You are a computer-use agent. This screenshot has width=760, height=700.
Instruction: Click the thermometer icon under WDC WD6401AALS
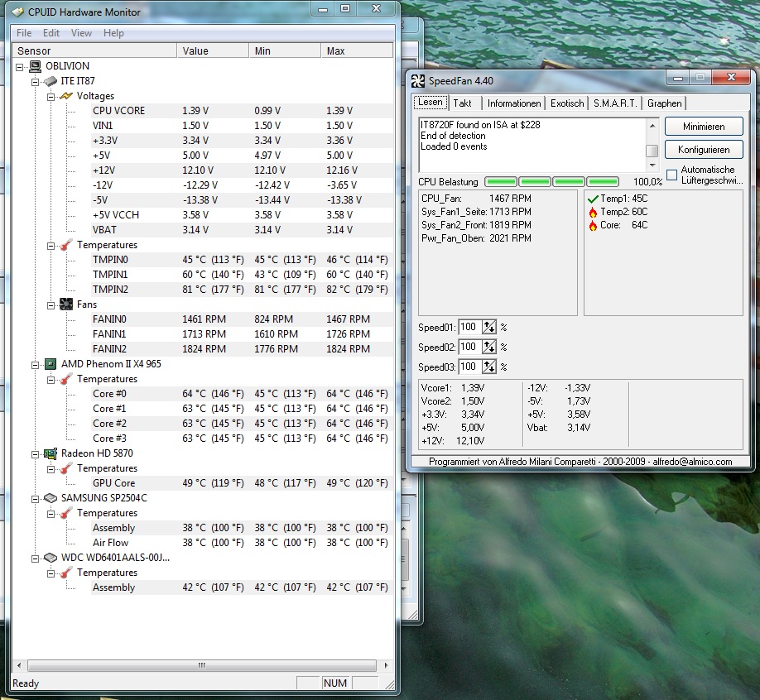pyautogui.click(x=66, y=573)
